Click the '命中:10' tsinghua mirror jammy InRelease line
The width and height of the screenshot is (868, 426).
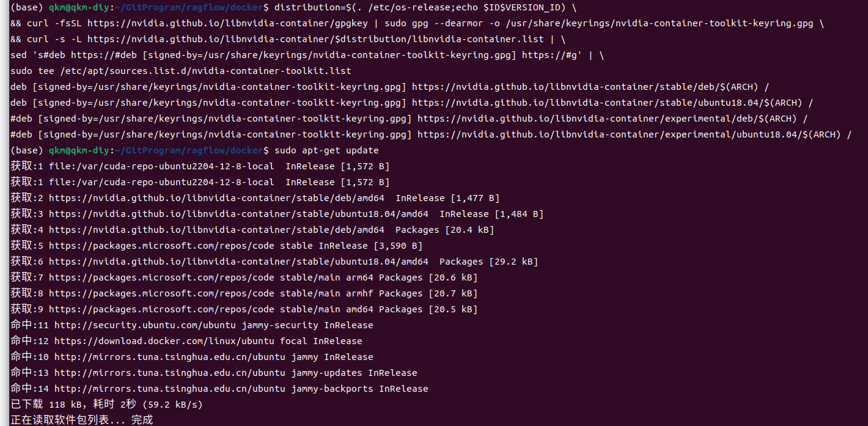[192, 357]
